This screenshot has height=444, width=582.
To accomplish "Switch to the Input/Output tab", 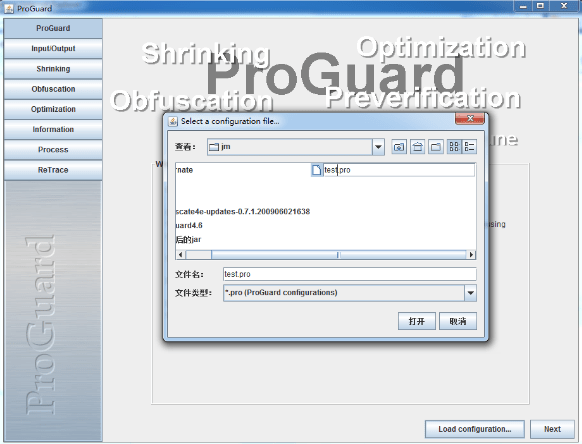I will (x=53, y=49).
